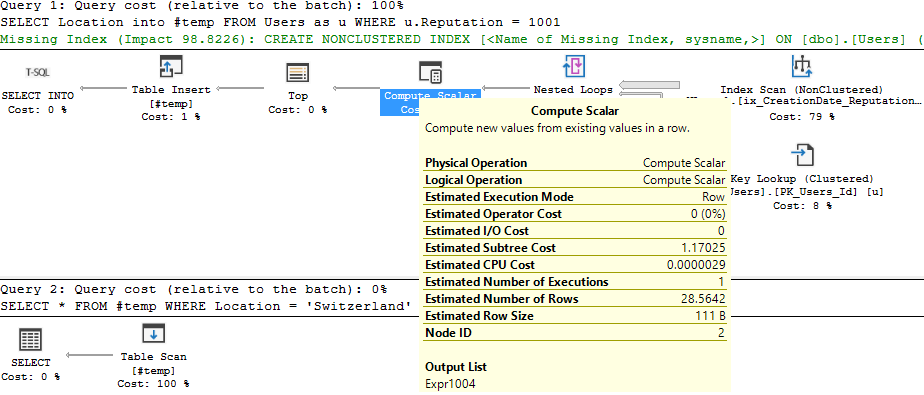Click the Key Lookup (Clustered) icon
Viewport: 924px width, 395px height.
coord(801,155)
